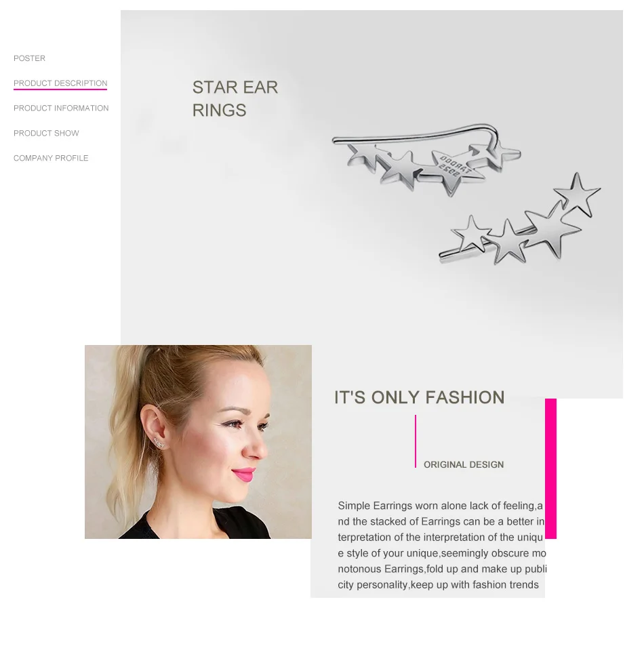Click the lower star ear climber image
This screenshot has height=646, width=644.
click(520, 219)
